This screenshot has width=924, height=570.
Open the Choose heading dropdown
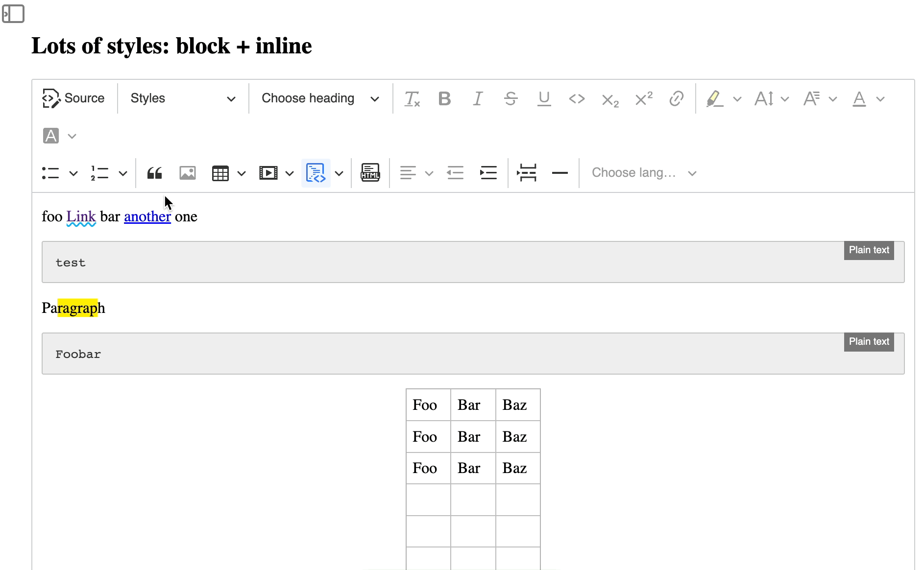pos(319,98)
